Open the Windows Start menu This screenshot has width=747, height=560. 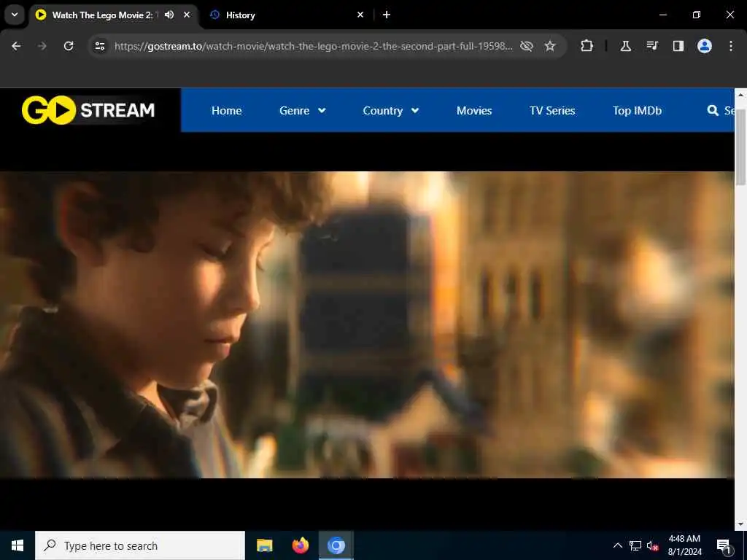click(18, 545)
